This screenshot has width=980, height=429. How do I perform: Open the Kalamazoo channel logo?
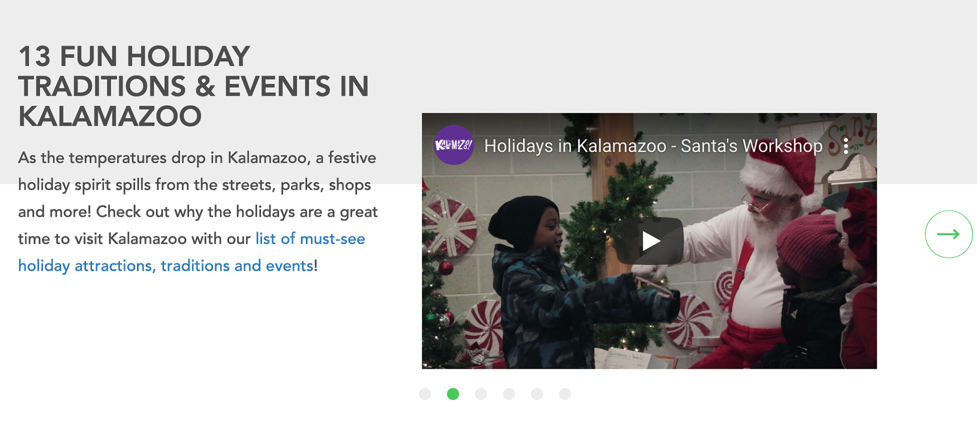pos(453,145)
